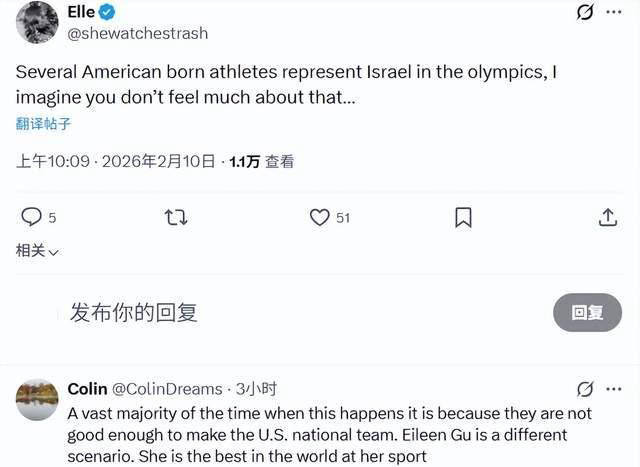The width and height of the screenshot is (640, 467).
Task: Repost Elle's post using the retweet icon
Action: pyautogui.click(x=176, y=217)
